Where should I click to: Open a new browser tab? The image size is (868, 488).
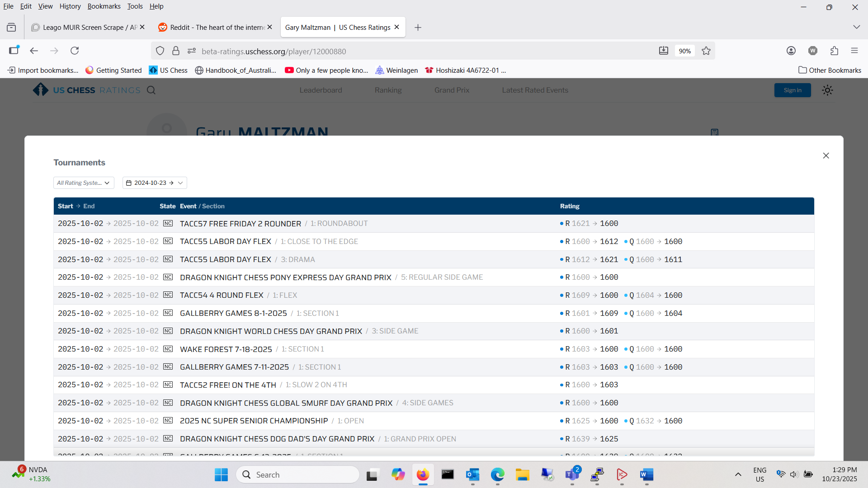(418, 28)
